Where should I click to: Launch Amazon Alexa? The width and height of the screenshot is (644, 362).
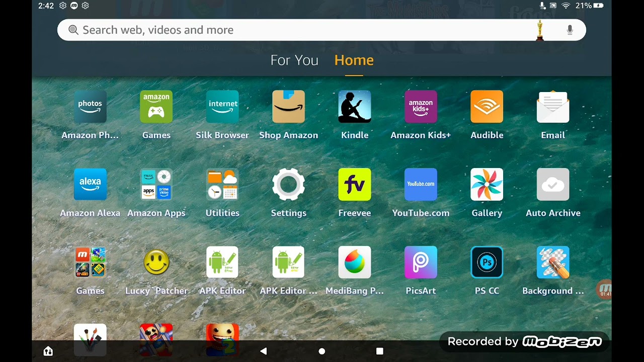click(90, 185)
